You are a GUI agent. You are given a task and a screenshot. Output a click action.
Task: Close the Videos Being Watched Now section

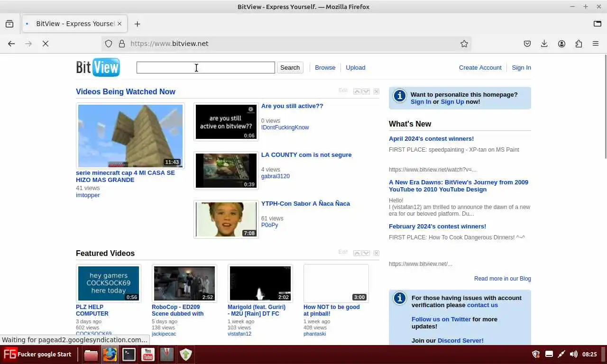[x=376, y=91]
